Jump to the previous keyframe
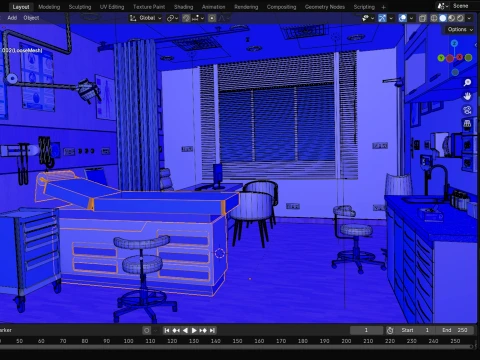The image size is (480, 360). (x=176, y=330)
